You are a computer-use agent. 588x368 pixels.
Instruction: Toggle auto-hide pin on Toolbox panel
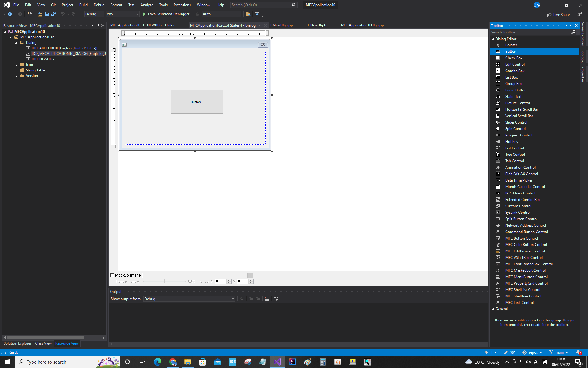point(571,26)
